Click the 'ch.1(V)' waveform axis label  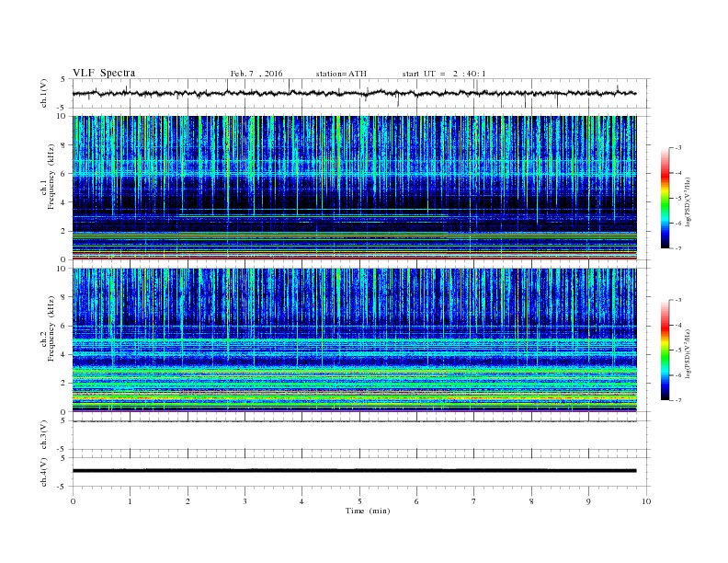point(44,93)
